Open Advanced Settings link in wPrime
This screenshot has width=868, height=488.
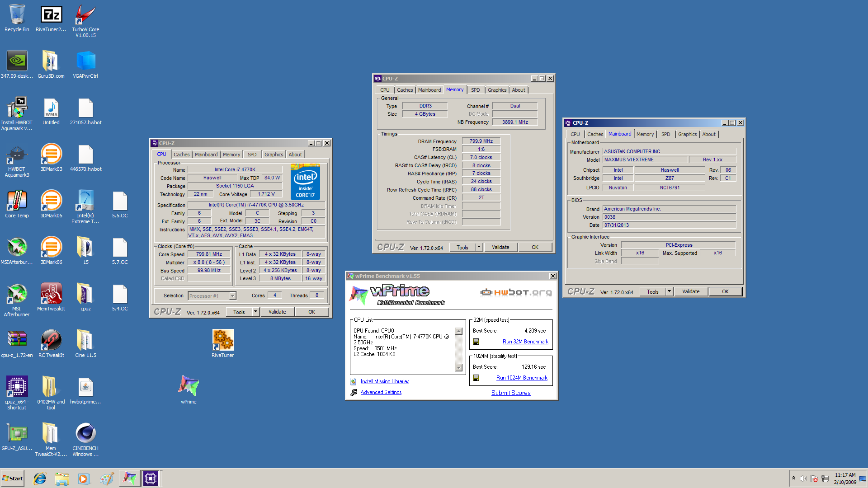pyautogui.click(x=381, y=392)
